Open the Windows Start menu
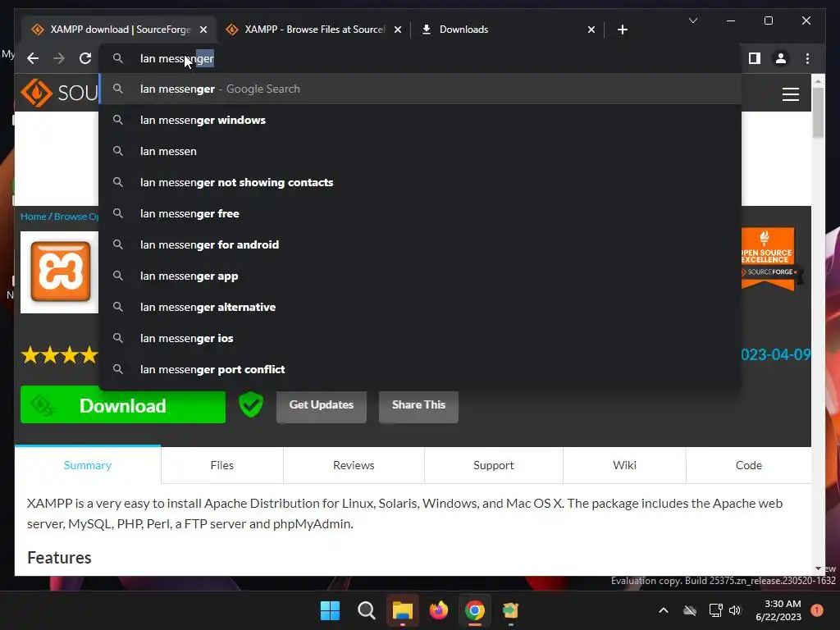Viewport: 840px width, 630px height. click(x=330, y=610)
